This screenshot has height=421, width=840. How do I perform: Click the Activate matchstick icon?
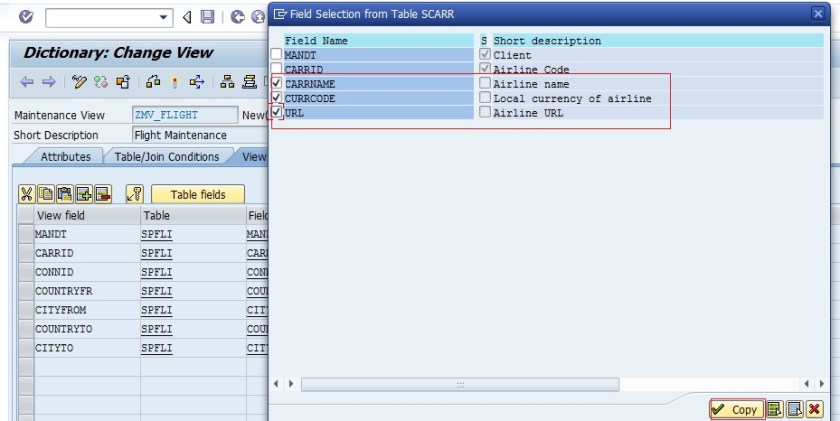(x=175, y=82)
